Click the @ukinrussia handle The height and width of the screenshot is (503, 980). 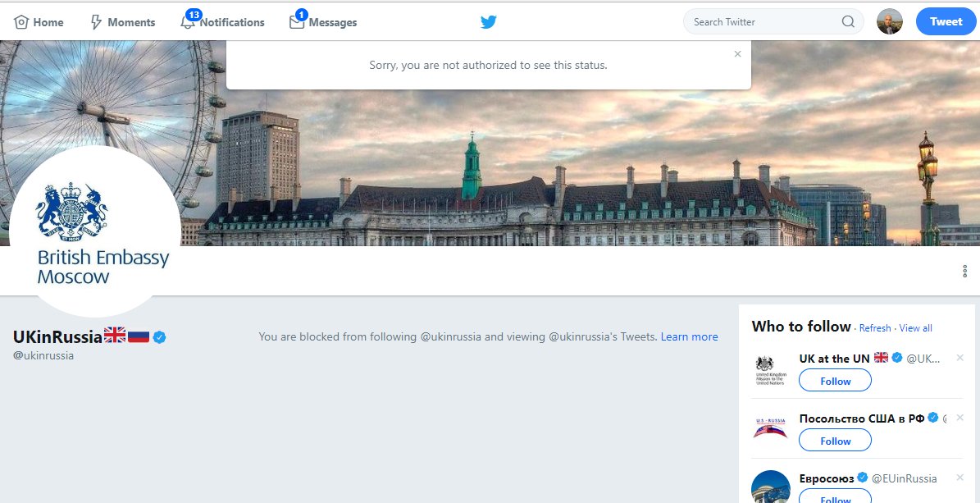click(x=43, y=355)
